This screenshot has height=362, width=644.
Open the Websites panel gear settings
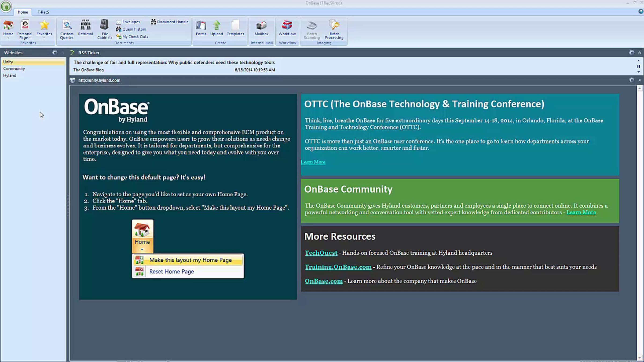[55, 53]
